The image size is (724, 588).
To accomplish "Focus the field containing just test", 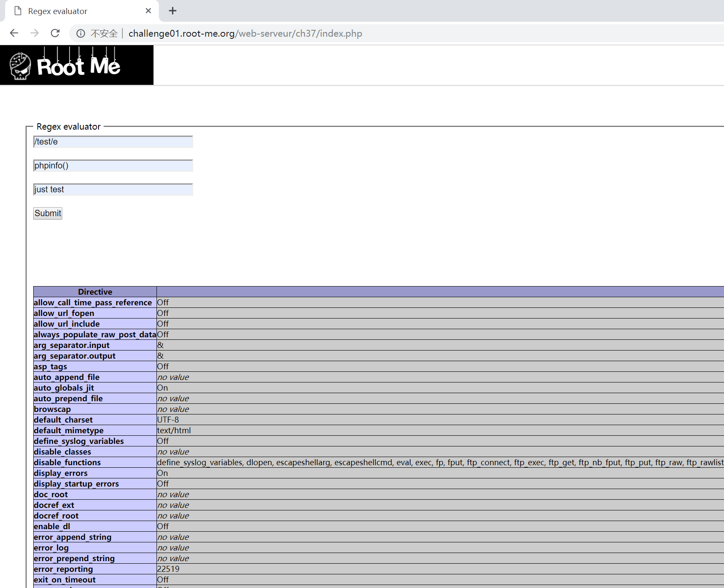I will [x=113, y=189].
